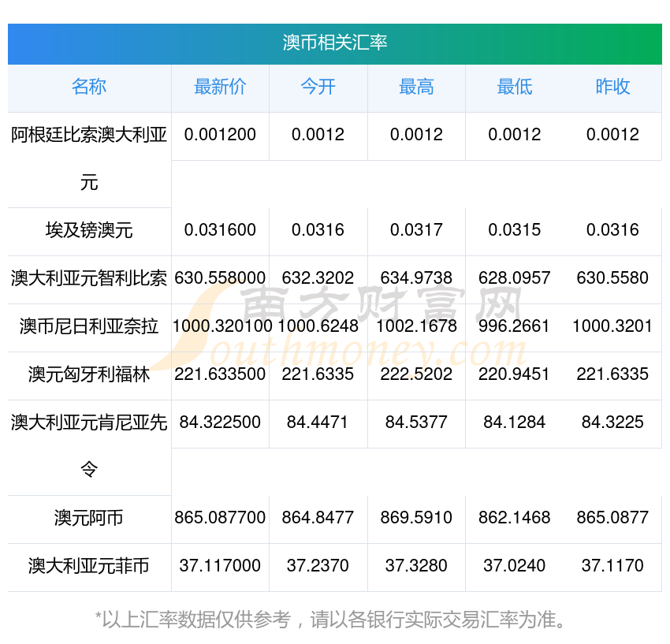Click high value 0.0317
This screenshot has height=644, width=670.
[x=416, y=230]
